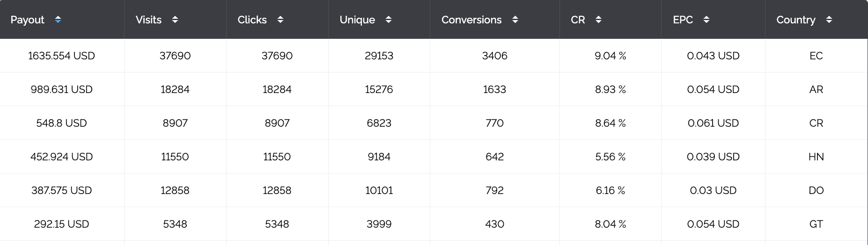Select the GT country cell
This screenshot has height=245, width=868.
point(817,224)
